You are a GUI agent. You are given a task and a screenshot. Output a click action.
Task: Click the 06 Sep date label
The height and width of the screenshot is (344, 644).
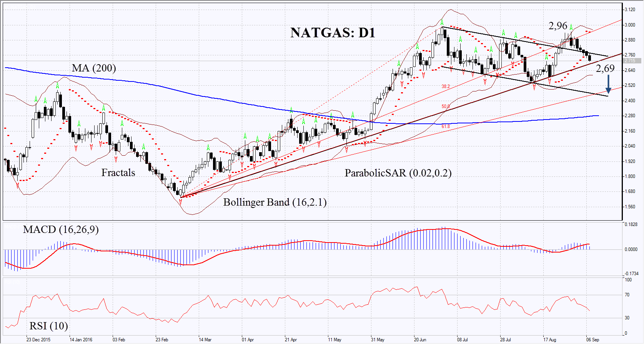pyautogui.click(x=592, y=340)
